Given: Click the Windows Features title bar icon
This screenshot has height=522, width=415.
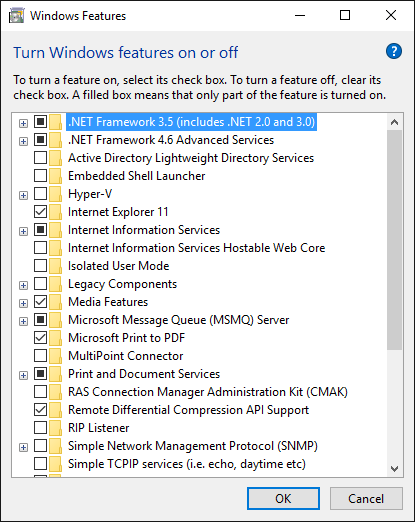Looking at the screenshot, I should pyautogui.click(x=16, y=16).
